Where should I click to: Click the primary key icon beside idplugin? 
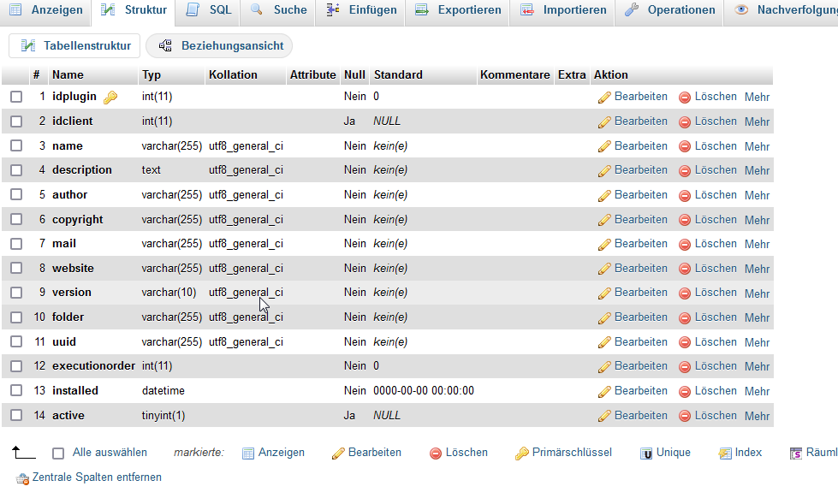pyautogui.click(x=110, y=98)
